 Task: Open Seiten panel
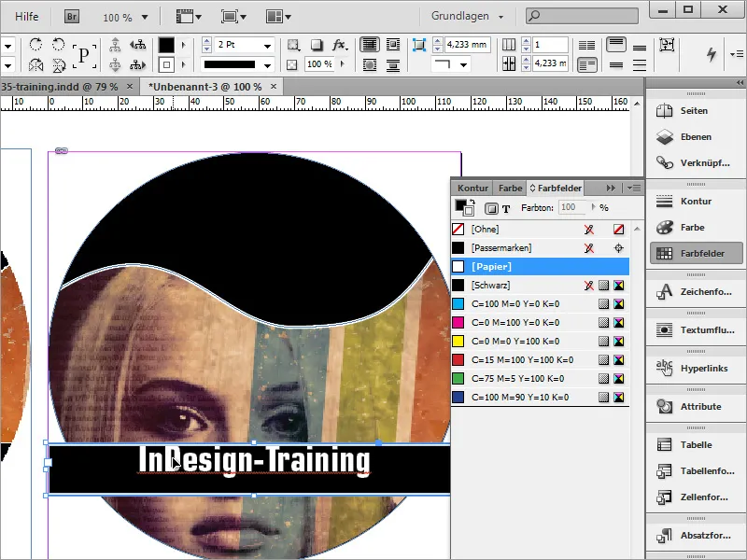tap(695, 110)
